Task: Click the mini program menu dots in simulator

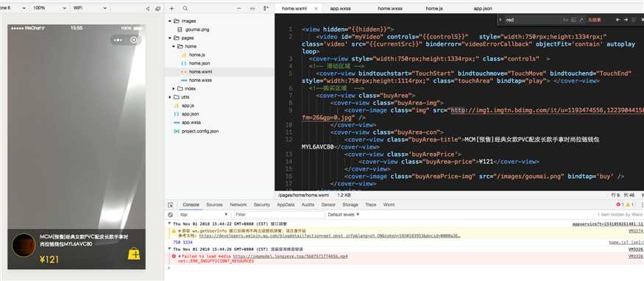Action: [x=118, y=40]
